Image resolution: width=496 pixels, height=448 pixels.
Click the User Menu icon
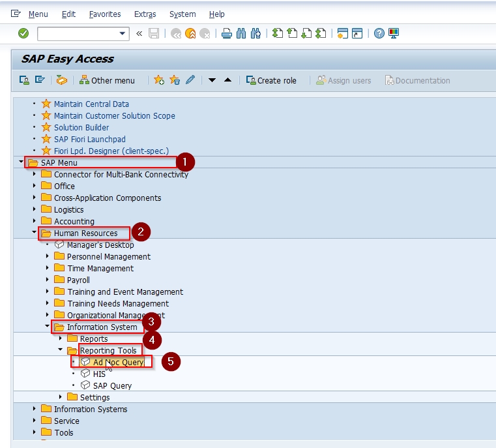coord(24,80)
